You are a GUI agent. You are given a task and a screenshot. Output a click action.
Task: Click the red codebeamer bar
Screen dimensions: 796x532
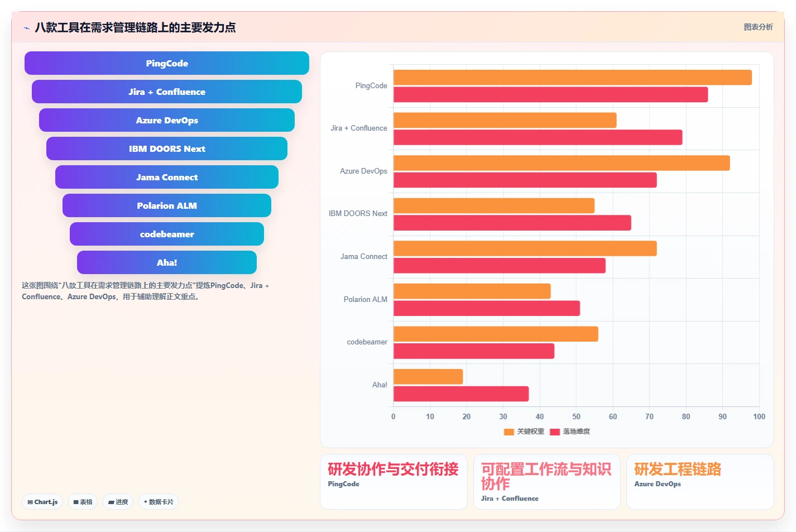pos(474,351)
